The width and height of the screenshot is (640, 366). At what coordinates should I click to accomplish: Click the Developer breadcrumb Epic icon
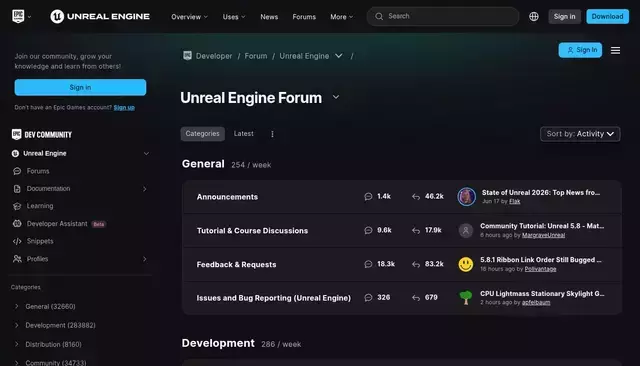187,56
